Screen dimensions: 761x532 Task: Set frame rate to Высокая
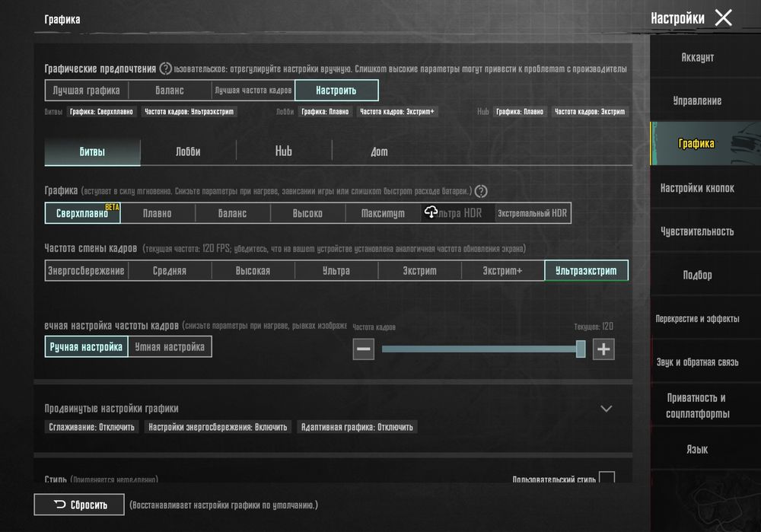(x=253, y=271)
